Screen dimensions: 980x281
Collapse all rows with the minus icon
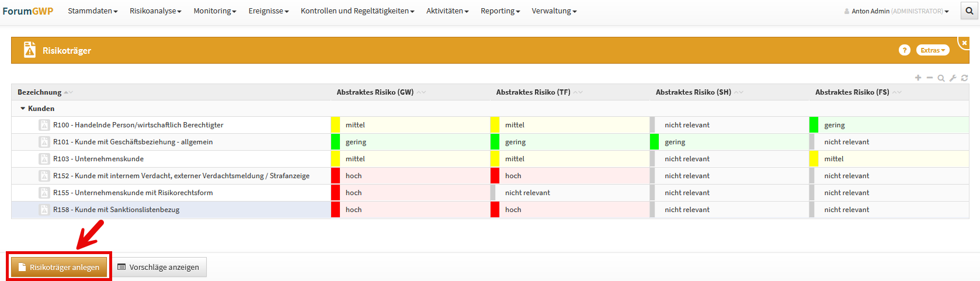[930, 78]
